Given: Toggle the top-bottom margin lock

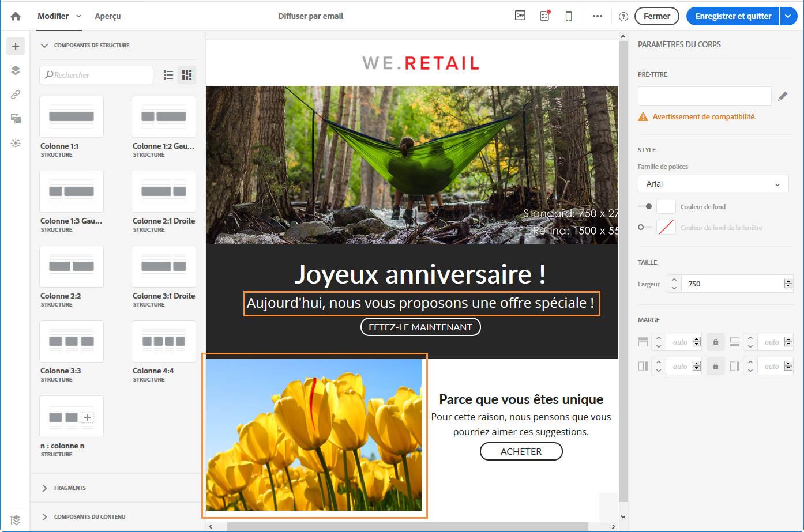Looking at the screenshot, I should (716, 342).
